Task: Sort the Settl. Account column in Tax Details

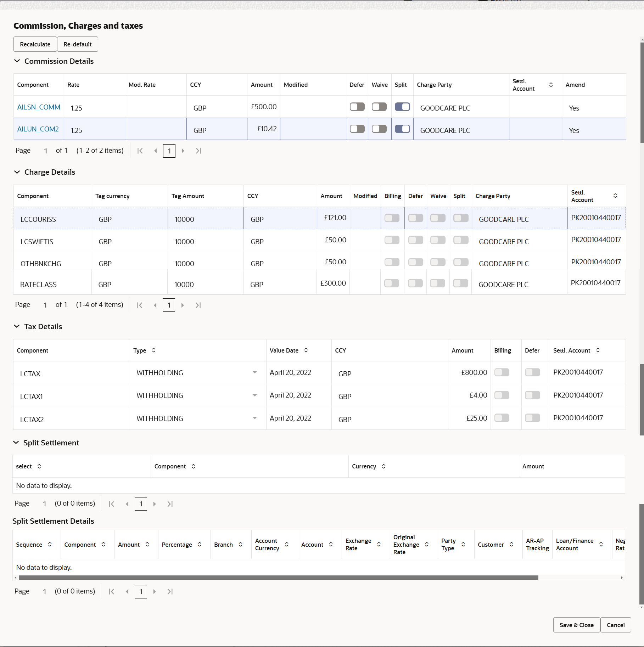Action: tap(598, 350)
